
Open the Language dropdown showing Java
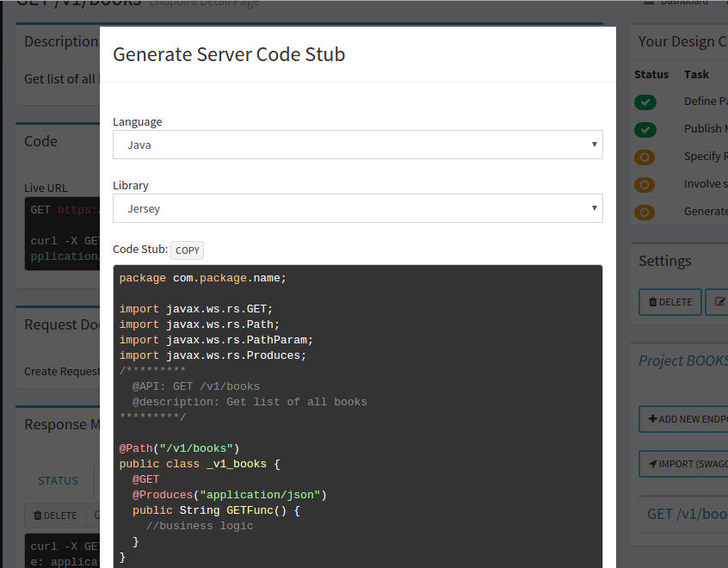[x=357, y=145]
